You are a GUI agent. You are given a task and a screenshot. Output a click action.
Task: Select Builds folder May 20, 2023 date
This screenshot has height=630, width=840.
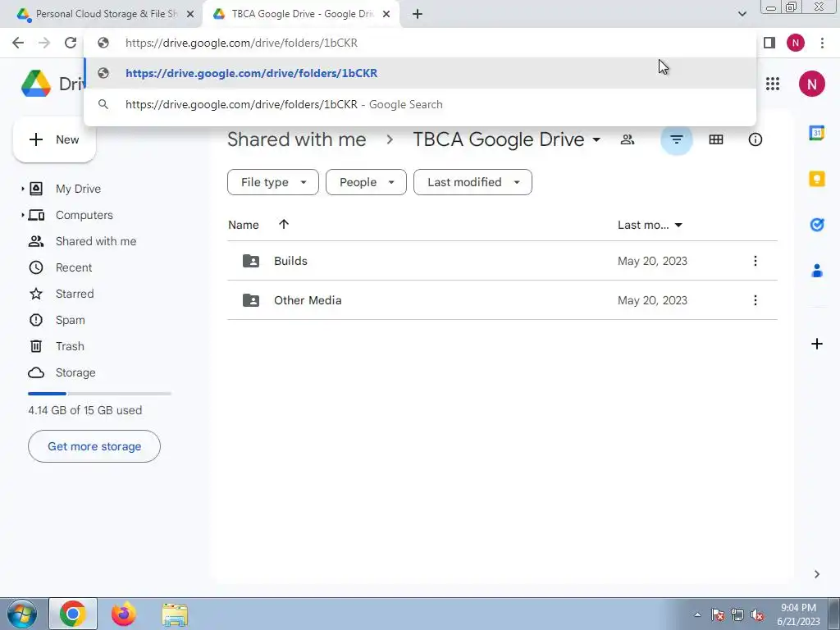652,261
